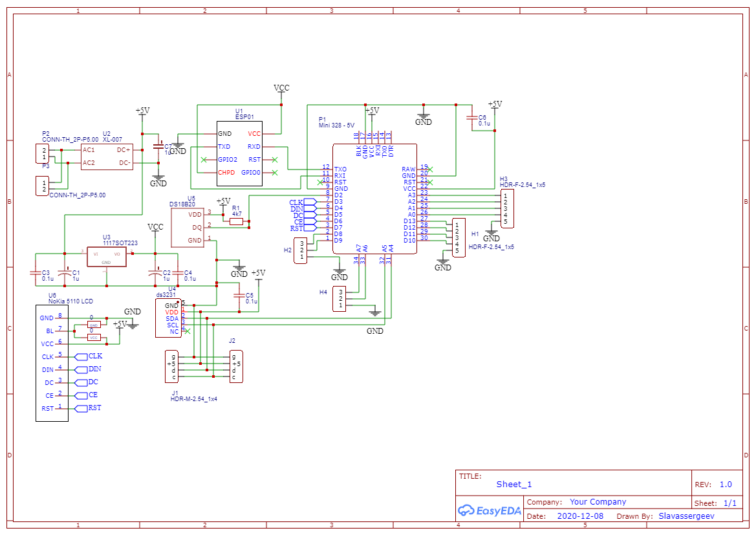Click the P2 two-pin power connector
Image resolution: width=756 pixels, height=535 pixels.
click(x=41, y=154)
